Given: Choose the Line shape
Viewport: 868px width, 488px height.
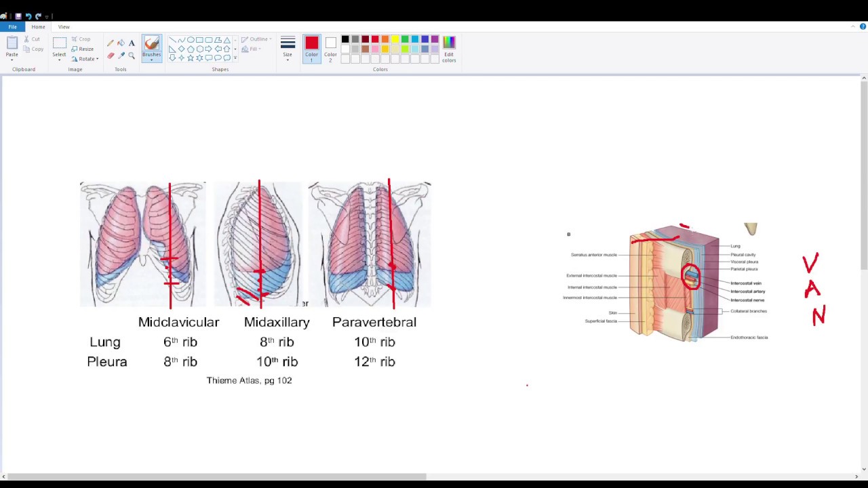Looking at the screenshot, I should pyautogui.click(x=172, y=39).
